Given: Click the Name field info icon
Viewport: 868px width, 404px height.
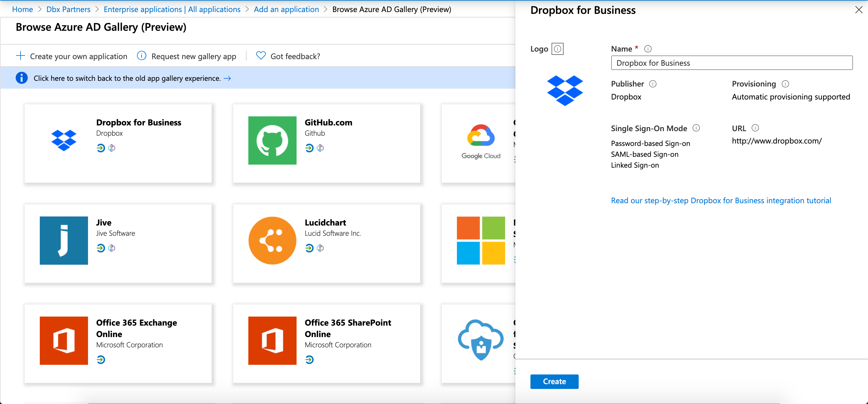Looking at the screenshot, I should [x=648, y=49].
